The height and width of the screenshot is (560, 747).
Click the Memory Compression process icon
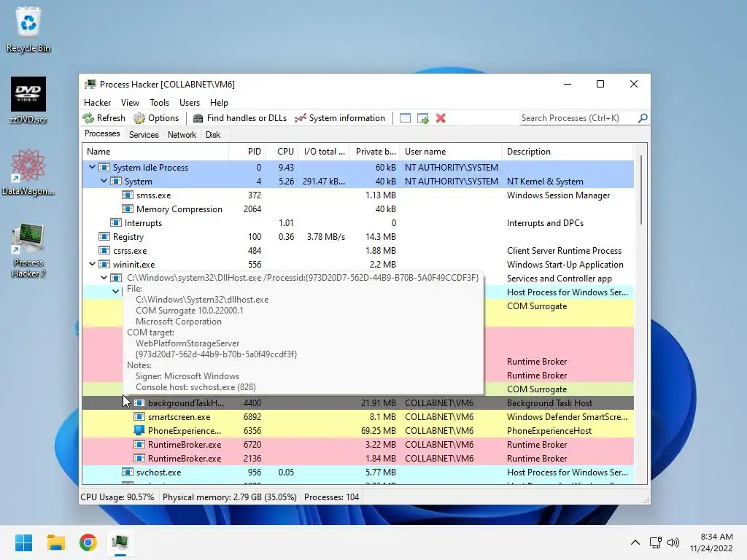pos(127,209)
